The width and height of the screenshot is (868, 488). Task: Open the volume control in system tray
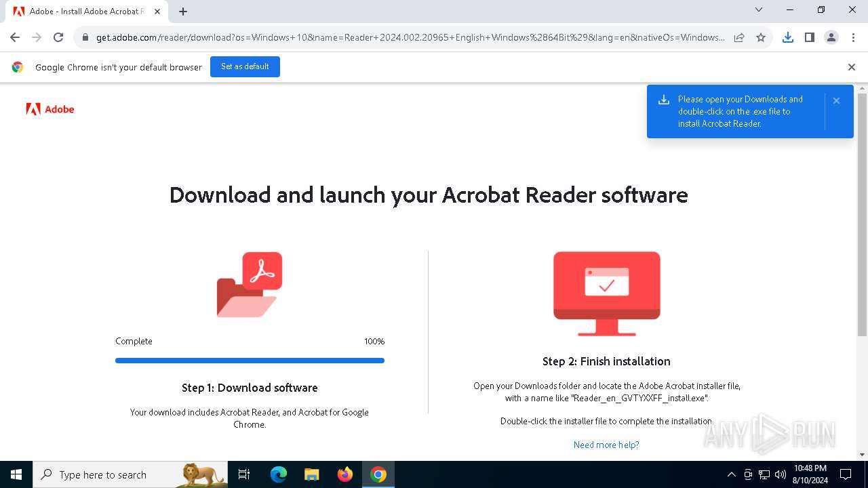coord(781,474)
